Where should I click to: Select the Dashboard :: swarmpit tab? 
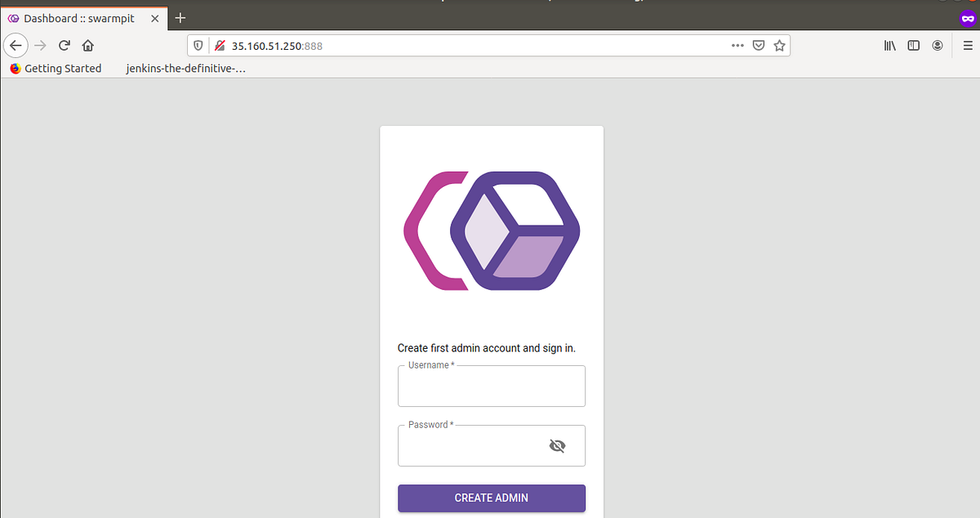pyautogui.click(x=79, y=17)
